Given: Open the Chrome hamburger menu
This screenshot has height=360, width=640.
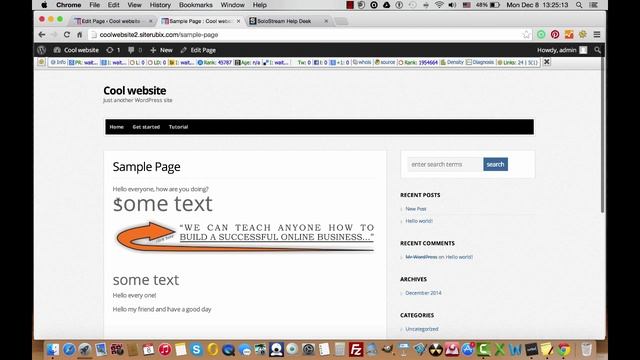Looking at the screenshot, I should pos(597,35).
